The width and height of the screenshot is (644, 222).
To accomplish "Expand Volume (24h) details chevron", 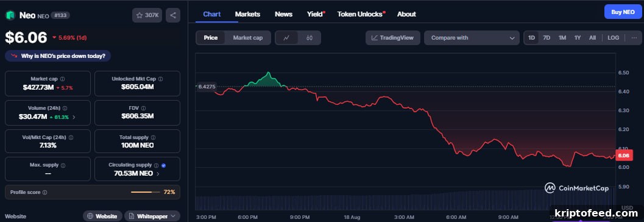I will tap(74, 117).
